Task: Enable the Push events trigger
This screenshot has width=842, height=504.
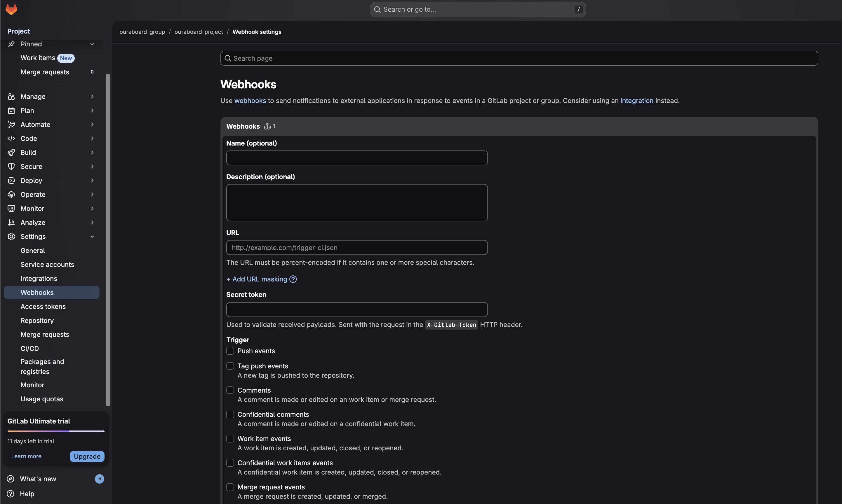Action: click(230, 351)
